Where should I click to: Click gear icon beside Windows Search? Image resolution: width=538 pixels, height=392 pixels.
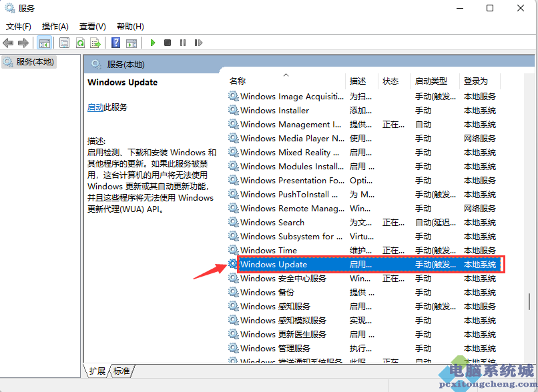tap(234, 222)
